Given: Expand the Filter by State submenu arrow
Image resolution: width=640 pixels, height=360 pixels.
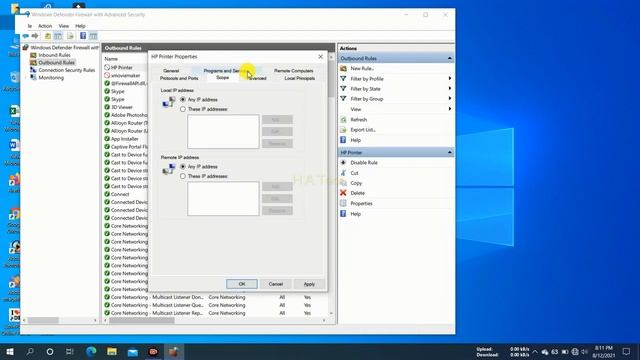Looking at the screenshot, I should (x=449, y=89).
